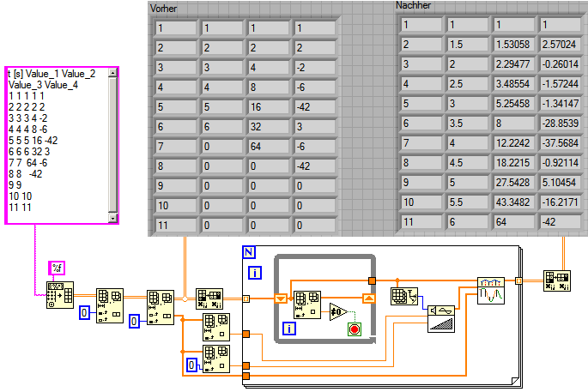Select the Vorher cell containing -2
This screenshot has height=392, width=588.
pos(315,68)
